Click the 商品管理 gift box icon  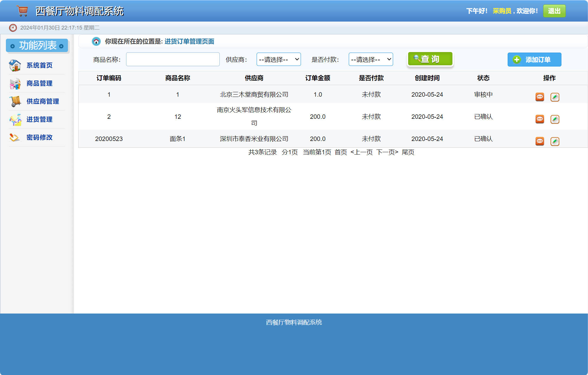pyautogui.click(x=15, y=83)
